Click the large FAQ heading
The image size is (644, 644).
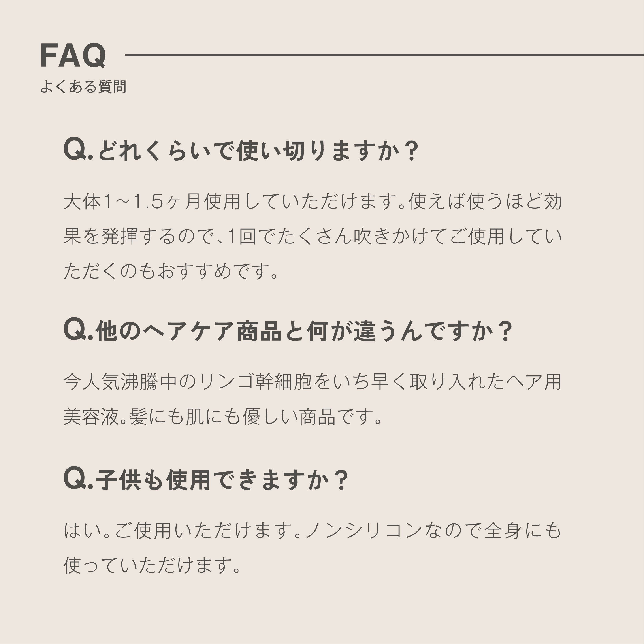(73, 55)
